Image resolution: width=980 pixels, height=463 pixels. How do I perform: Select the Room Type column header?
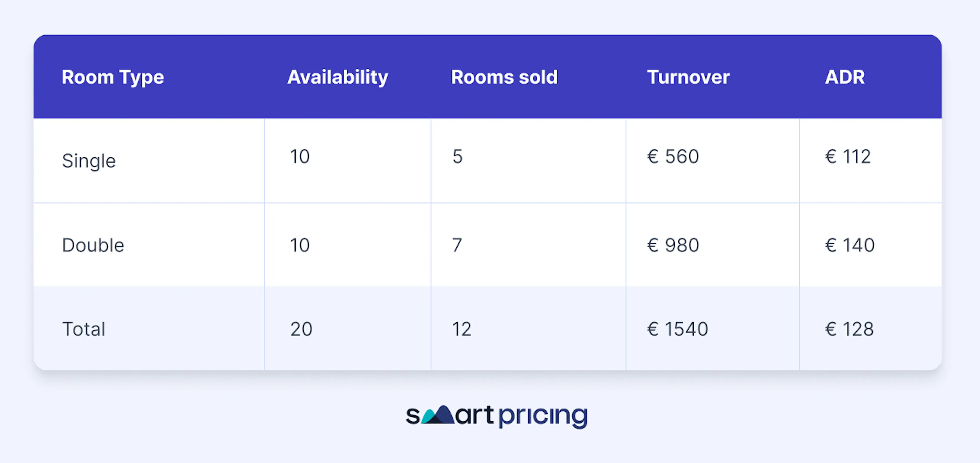point(113,77)
